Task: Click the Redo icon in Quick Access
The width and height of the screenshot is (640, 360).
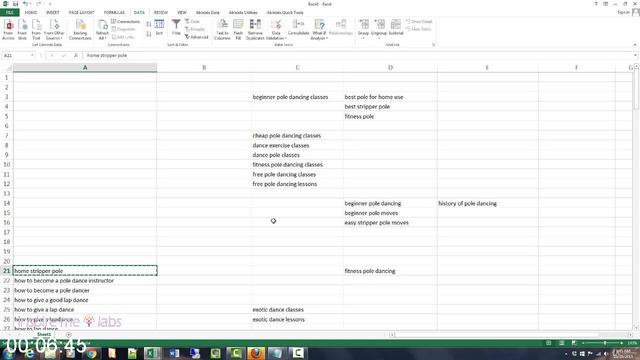Action: click(38, 4)
